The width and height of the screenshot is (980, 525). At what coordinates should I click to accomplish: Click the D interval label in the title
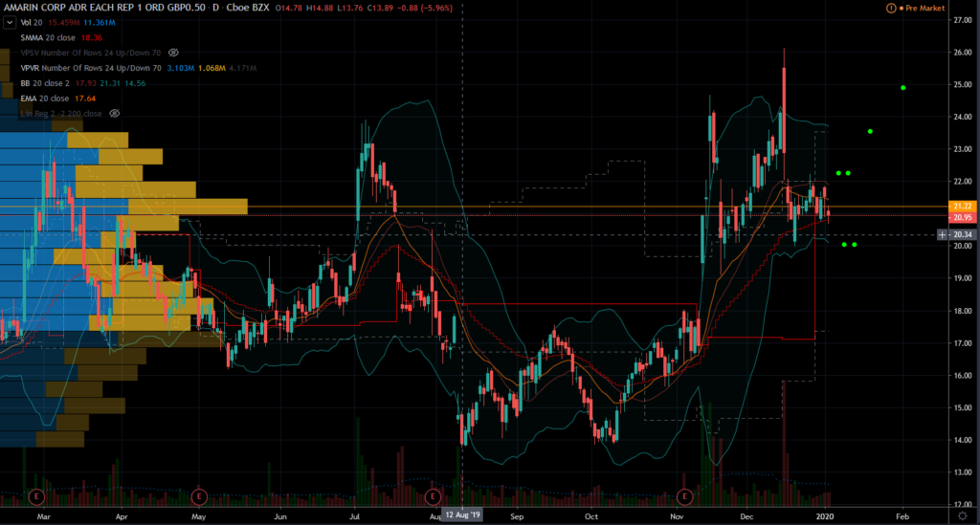(x=215, y=8)
